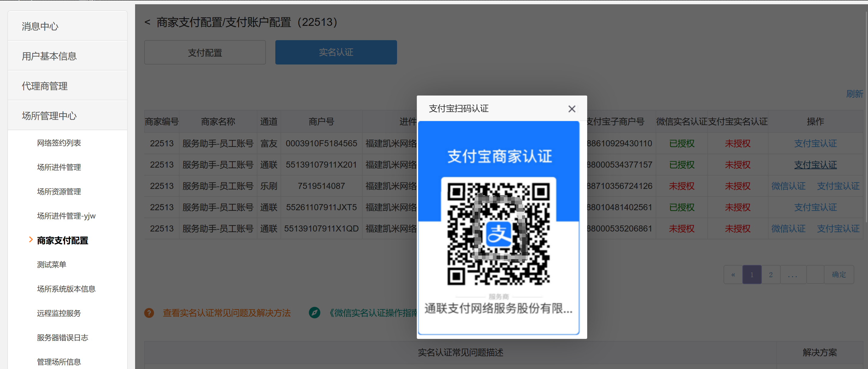Screen dimensions: 868x369
Task: Click the 支付宝实名认证 column header
Action: 737,122
